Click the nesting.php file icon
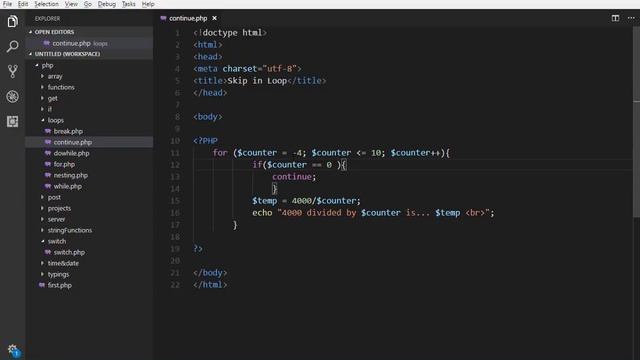Viewport: 640px width, 360px height. 48,175
